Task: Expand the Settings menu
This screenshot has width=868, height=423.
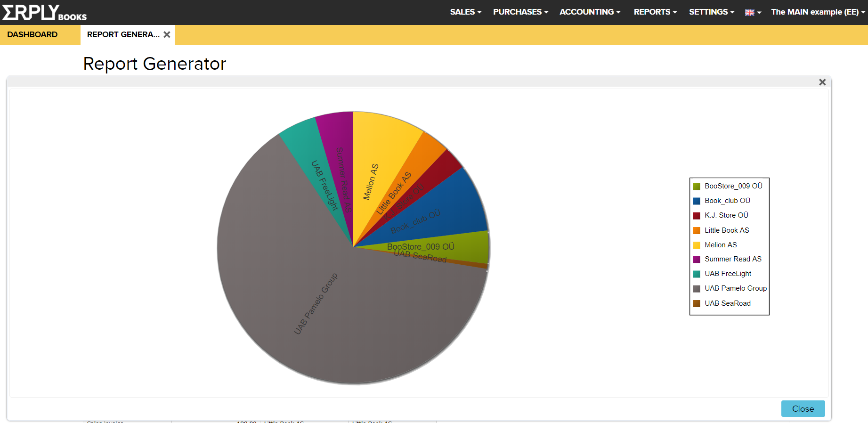Action: [x=711, y=12]
